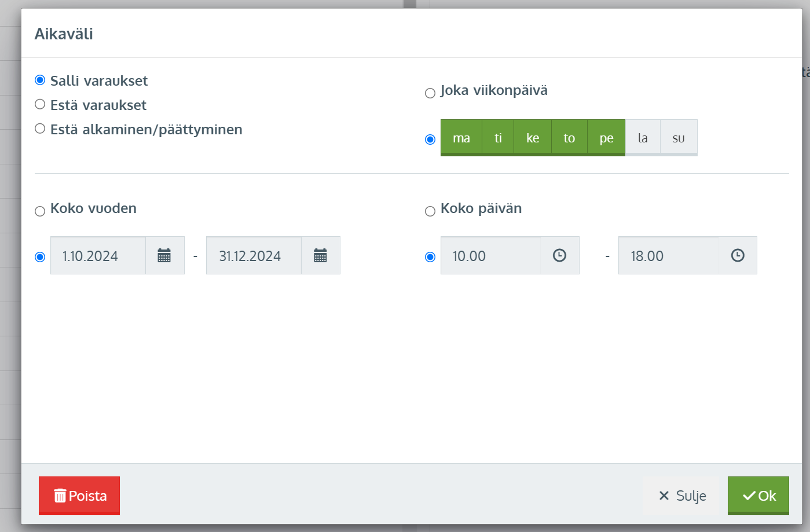Enable the Koko vuoden option

pos(40,211)
